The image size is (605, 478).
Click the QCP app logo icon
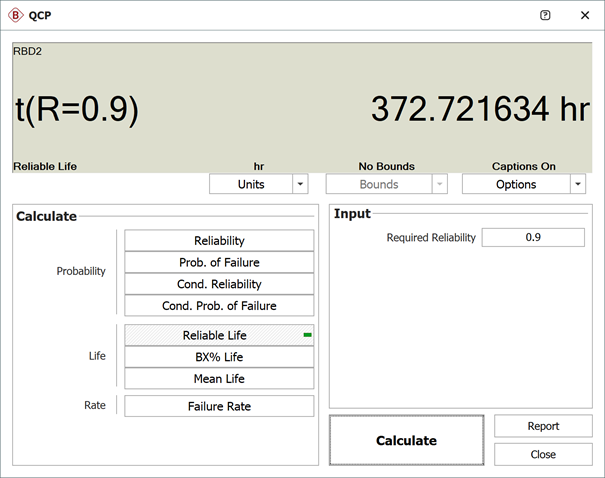(15, 16)
